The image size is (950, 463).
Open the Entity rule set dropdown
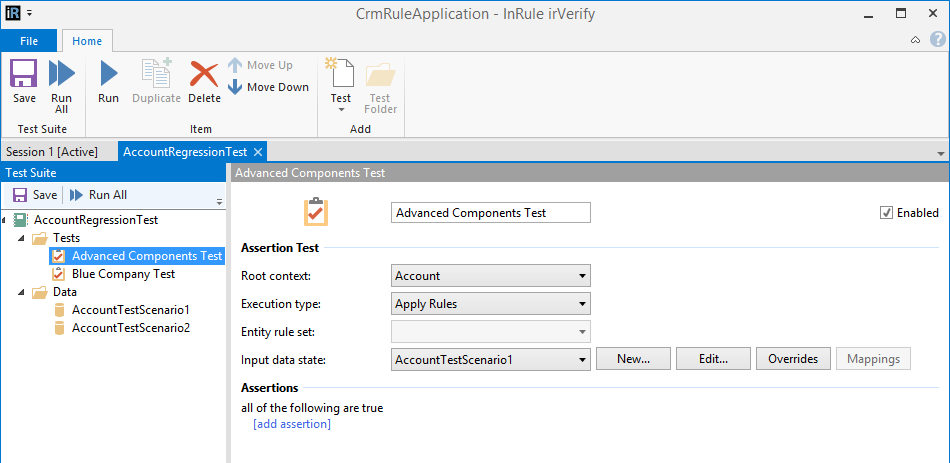point(491,331)
